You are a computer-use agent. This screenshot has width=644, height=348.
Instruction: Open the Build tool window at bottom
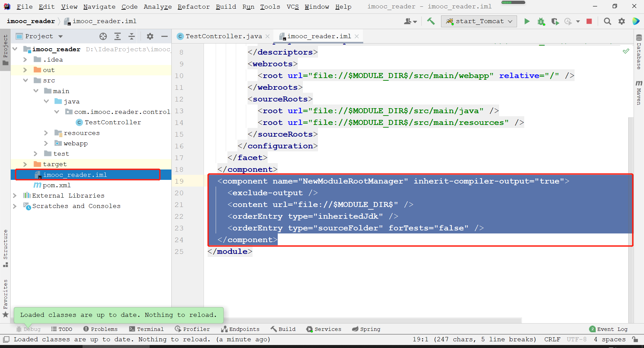tap(283, 329)
